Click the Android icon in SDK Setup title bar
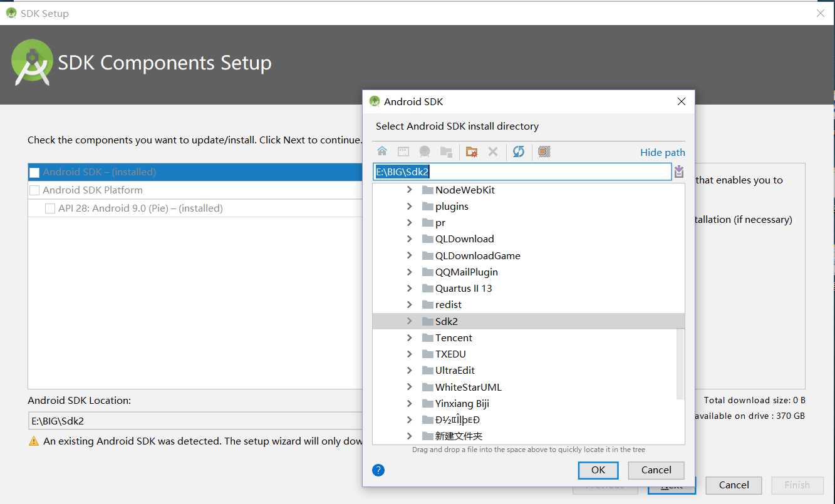The width and height of the screenshot is (835, 504). [x=11, y=13]
